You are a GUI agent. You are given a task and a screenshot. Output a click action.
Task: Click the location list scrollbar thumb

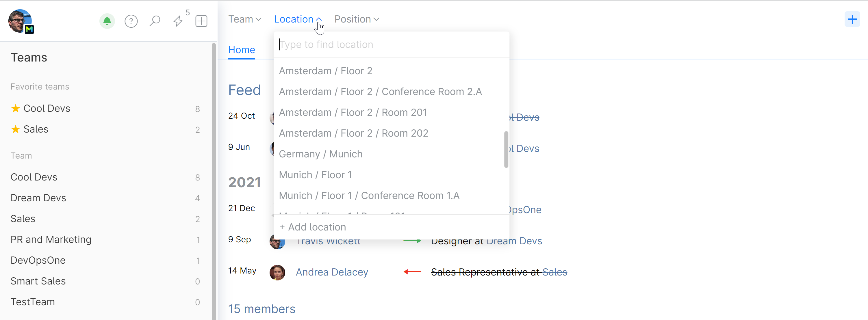pyautogui.click(x=506, y=149)
